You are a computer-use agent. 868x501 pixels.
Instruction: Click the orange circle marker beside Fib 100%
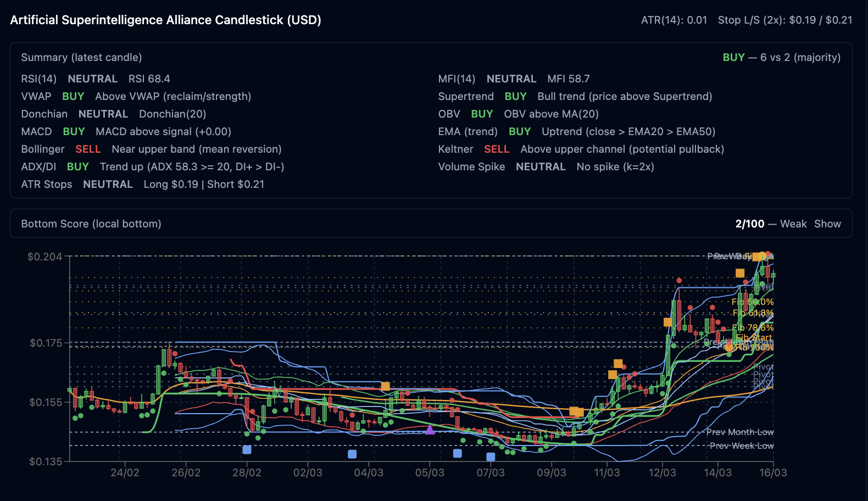point(729,347)
